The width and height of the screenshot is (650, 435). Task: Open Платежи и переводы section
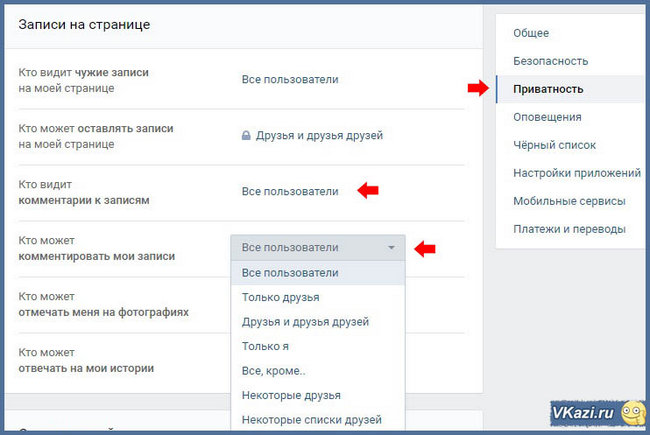569,229
